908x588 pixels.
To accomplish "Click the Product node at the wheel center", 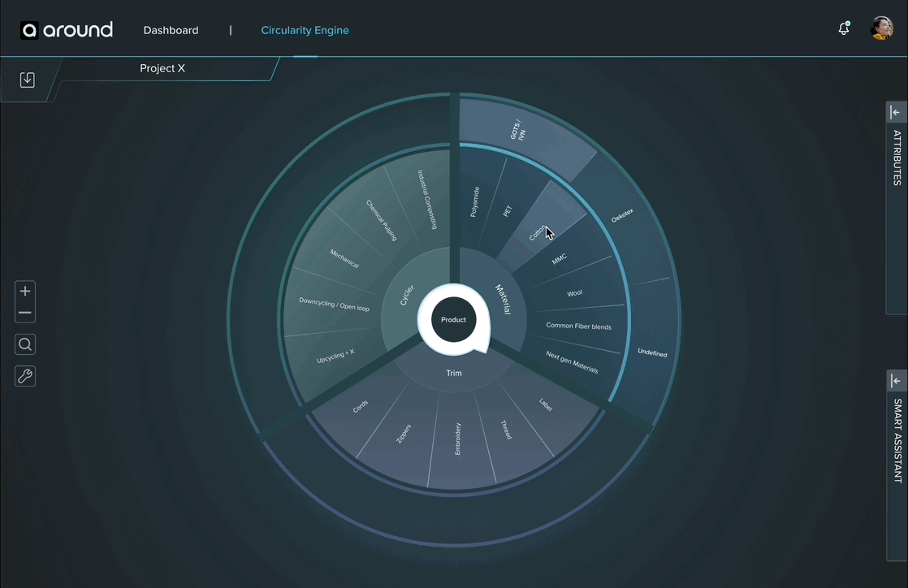I will pyautogui.click(x=452, y=319).
